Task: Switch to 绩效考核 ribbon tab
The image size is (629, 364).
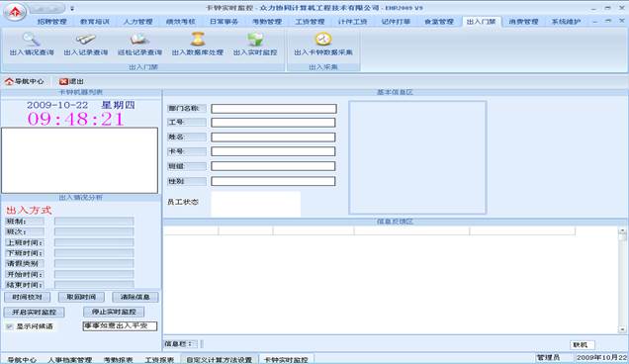Action: click(x=181, y=22)
